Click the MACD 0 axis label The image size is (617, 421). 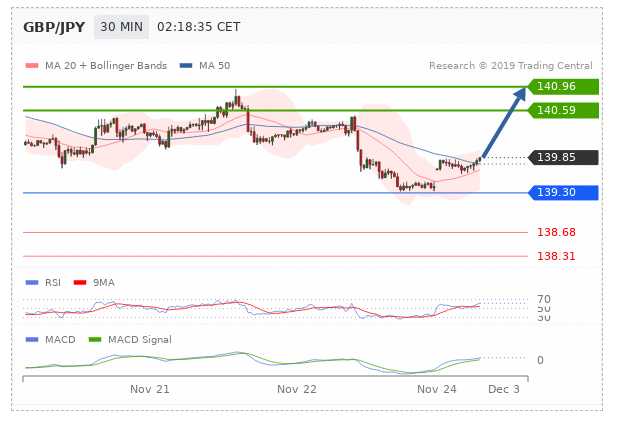540,360
